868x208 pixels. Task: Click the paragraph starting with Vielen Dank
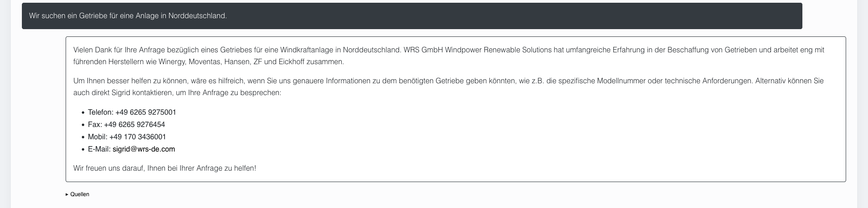point(449,56)
